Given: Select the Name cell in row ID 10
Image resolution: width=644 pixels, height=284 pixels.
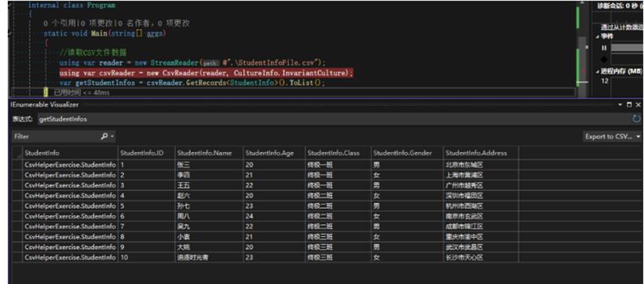Looking at the screenshot, I should coord(209,257).
